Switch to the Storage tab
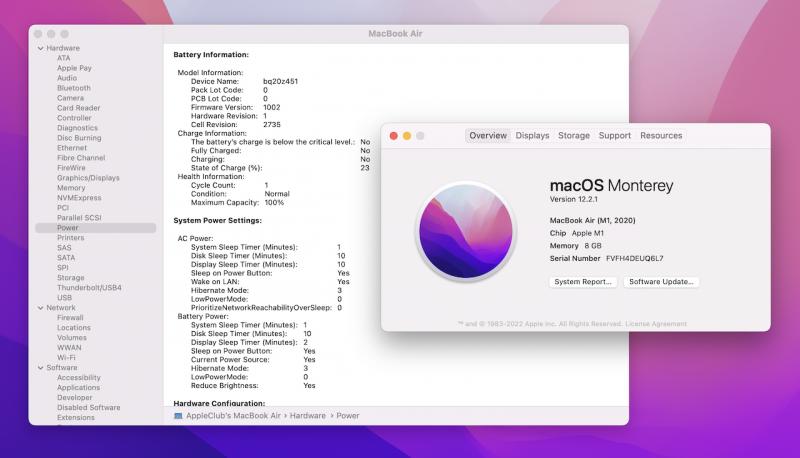Image resolution: width=800 pixels, height=458 pixels. tap(573, 136)
